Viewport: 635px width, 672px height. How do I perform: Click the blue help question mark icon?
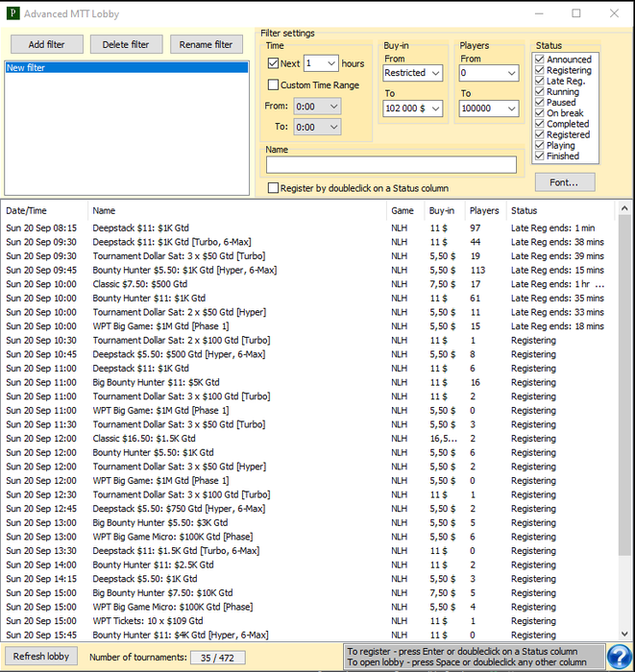point(620,656)
